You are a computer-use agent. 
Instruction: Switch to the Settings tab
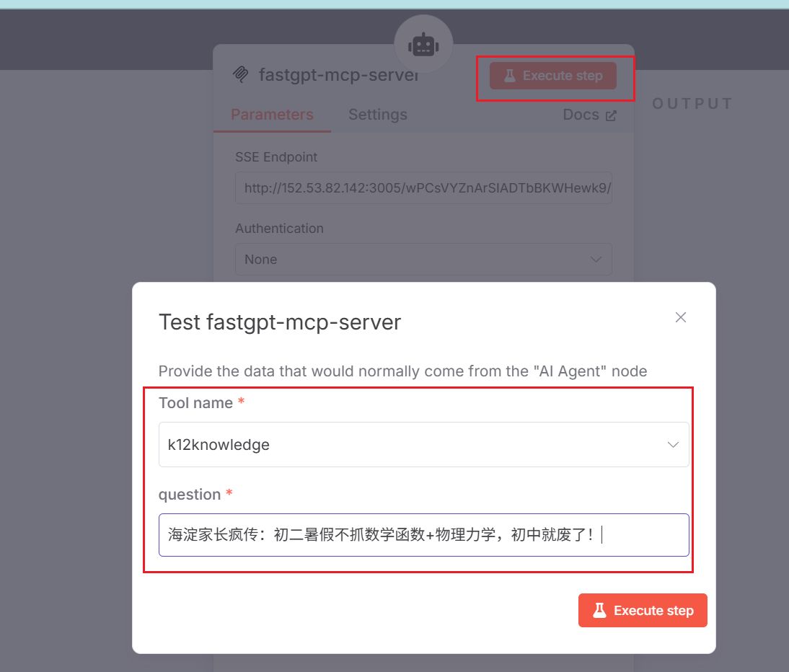pos(378,114)
